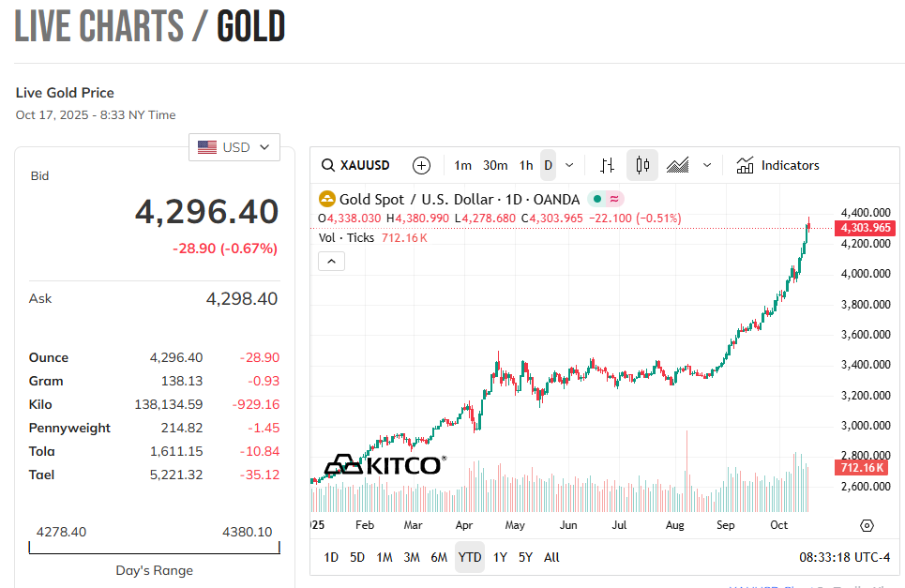
Task: Switch chart interval to 1m
Action: 462,166
